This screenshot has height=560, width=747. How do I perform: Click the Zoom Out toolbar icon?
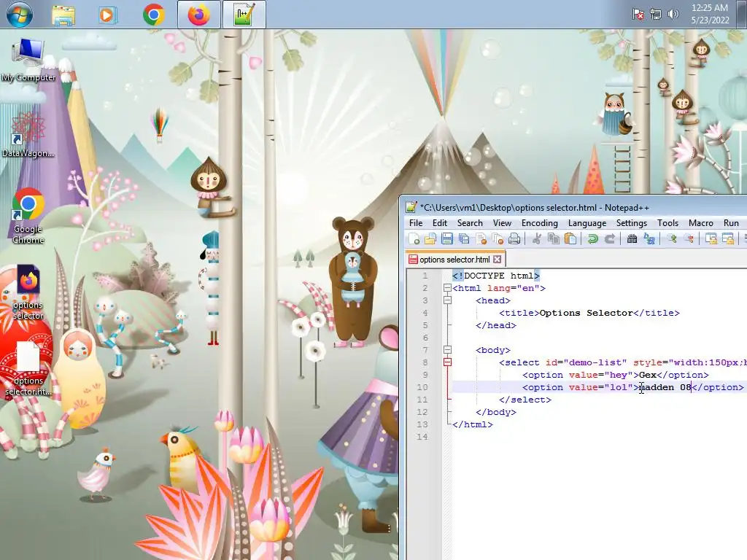689,238
